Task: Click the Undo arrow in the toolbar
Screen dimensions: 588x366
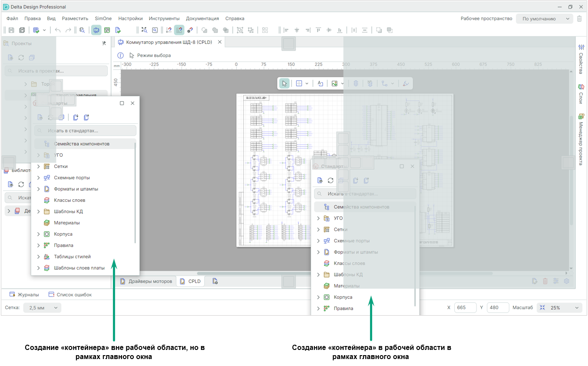Action: (58, 30)
